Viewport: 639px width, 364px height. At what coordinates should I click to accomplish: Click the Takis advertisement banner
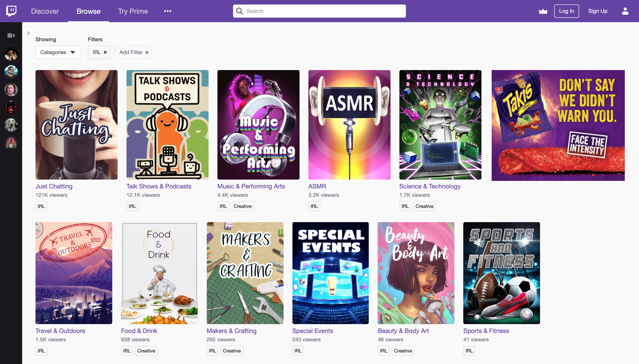[x=558, y=125]
